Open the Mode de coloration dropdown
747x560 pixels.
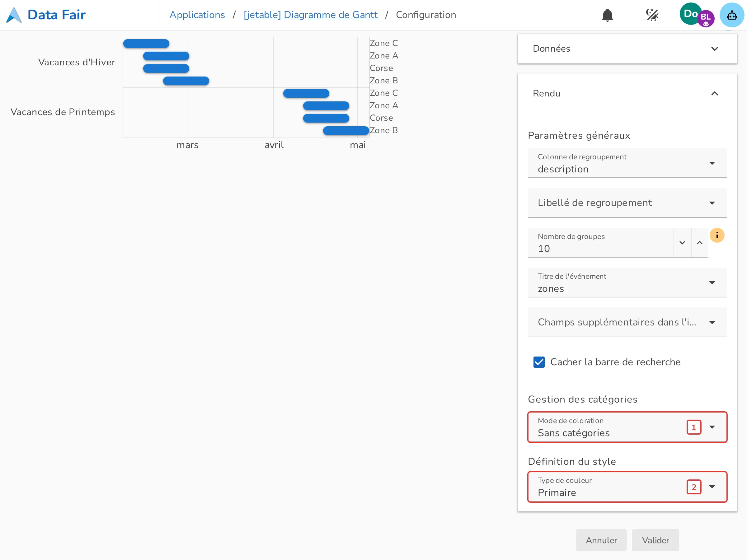(x=627, y=427)
